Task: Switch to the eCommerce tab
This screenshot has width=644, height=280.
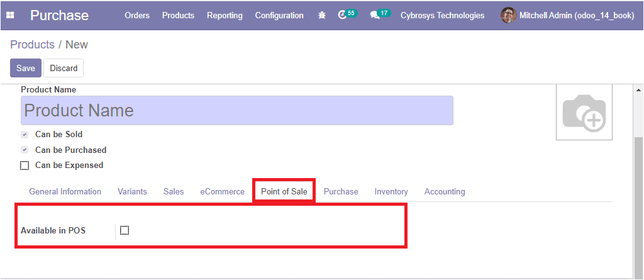Action: point(223,192)
